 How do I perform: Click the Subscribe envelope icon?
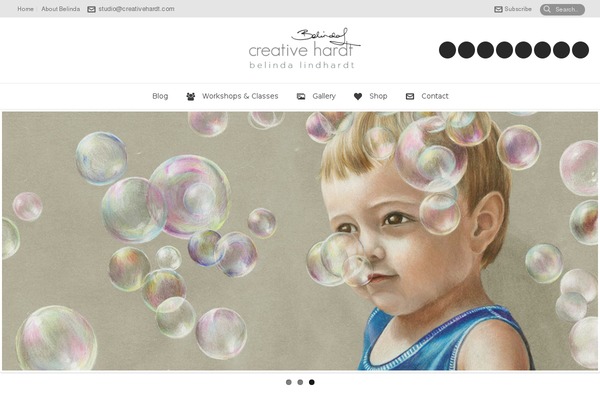(x=498, y=9)
